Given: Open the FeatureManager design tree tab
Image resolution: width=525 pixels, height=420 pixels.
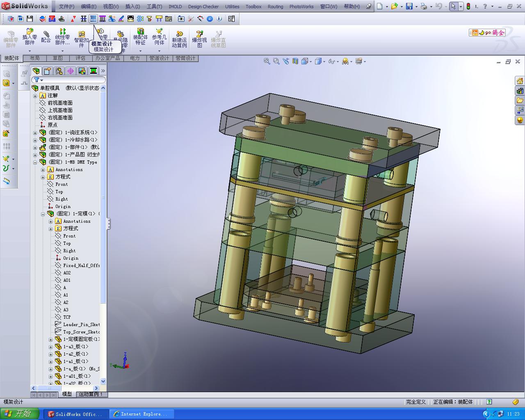Looking at the screenshot, I should (x=37, y=71).
